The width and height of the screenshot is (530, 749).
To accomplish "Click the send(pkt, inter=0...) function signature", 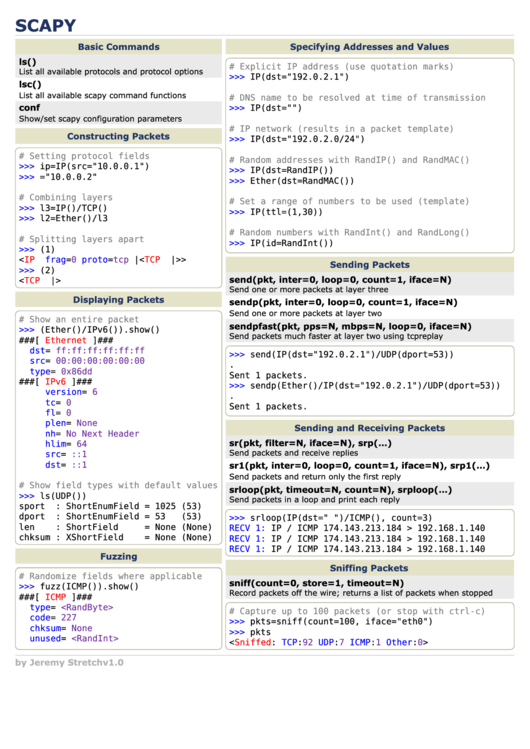I will pos(340,280).
